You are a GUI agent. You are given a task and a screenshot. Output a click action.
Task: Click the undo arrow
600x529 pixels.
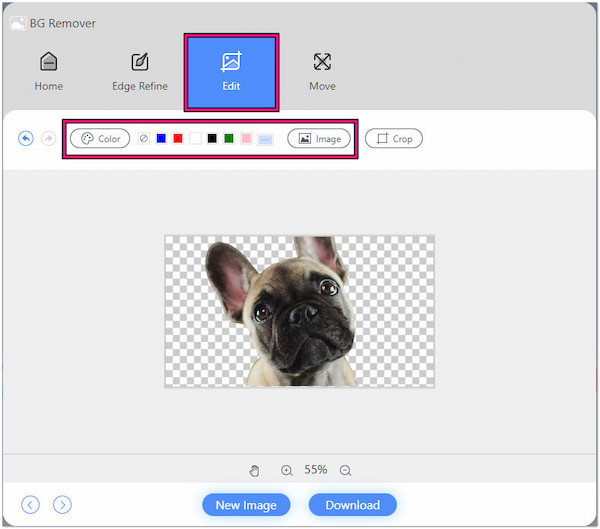point(26,139)
